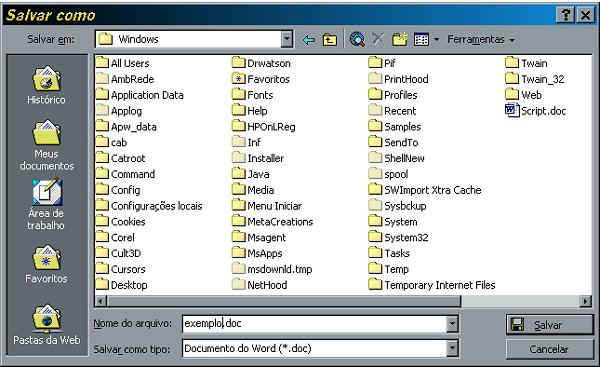Viewport: 600px width, 367px height.
Task: Open Meus documentos in the places bar
Action: click(x=46, y=145)
